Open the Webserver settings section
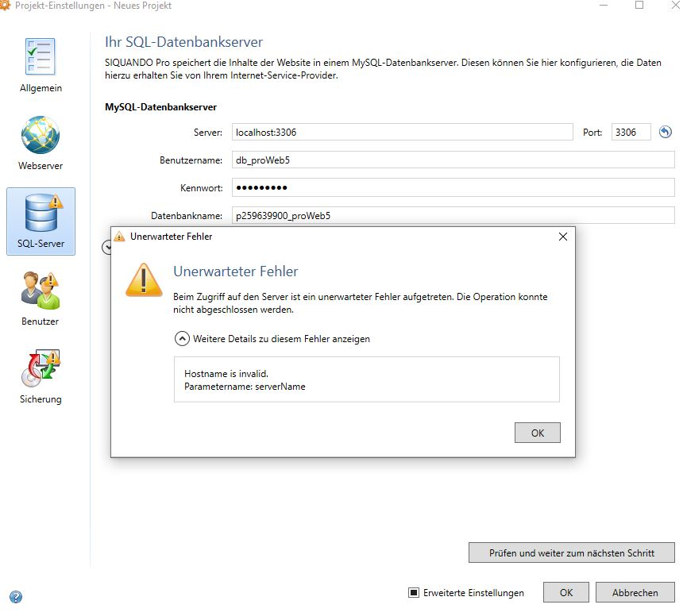The height and width of the screenshot is (616, 687). click(41, 143)
